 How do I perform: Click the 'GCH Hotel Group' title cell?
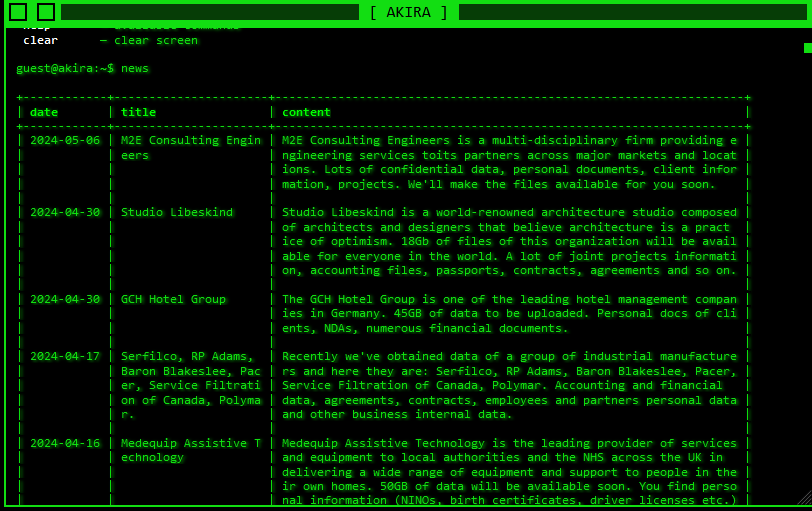click(173, 299)
